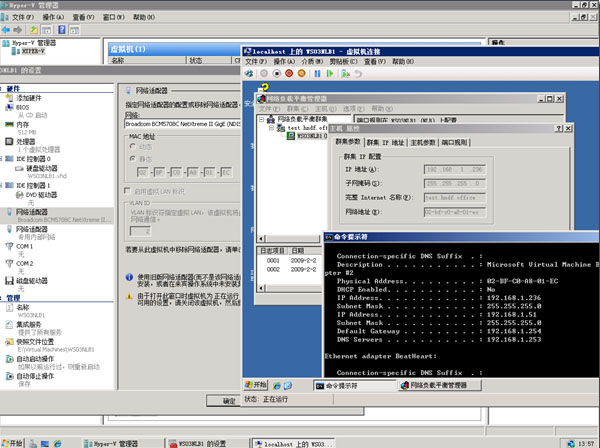Open Hyper-V File (文件) menu

[x=23, y=17]
